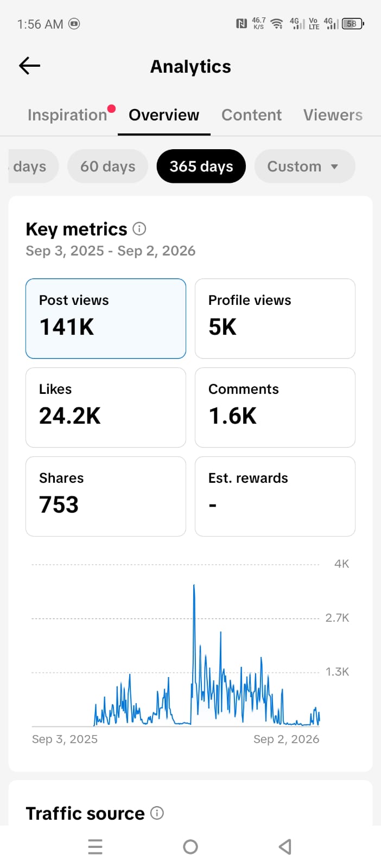
Task: Open Key metrics info icon
Action: point(139,229)
